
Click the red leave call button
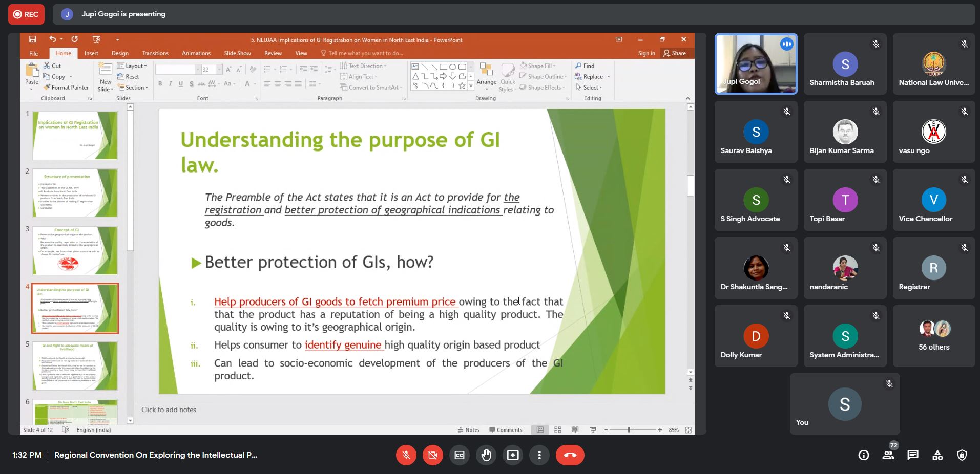(570, 455)
